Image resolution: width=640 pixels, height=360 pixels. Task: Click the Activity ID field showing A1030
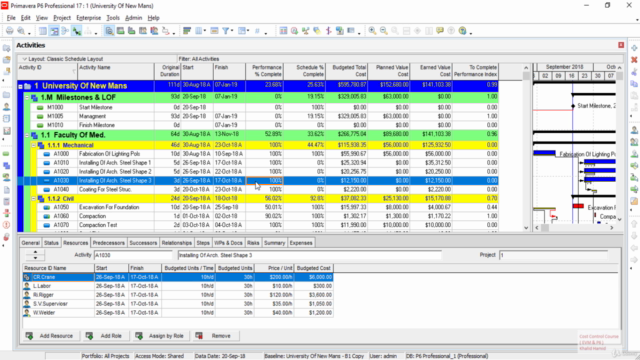[x=133, y=255]
